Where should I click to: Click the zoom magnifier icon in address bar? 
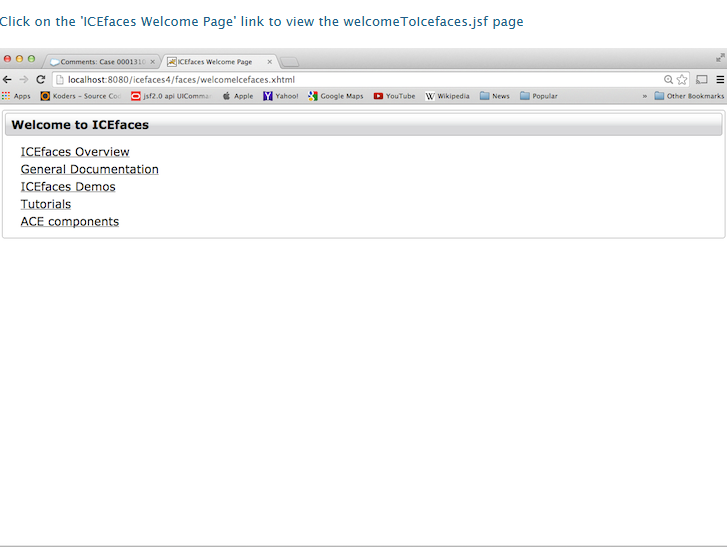tap(668, 80)
